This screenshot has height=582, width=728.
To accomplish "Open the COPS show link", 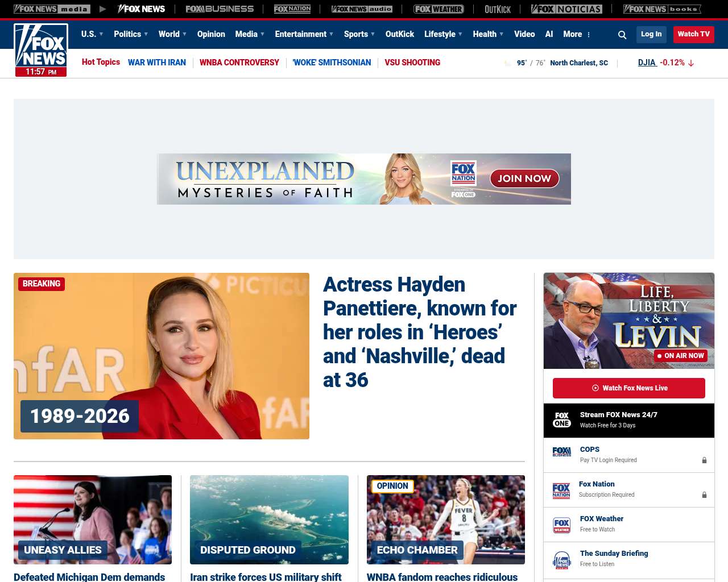I will [x=590, y=449].
